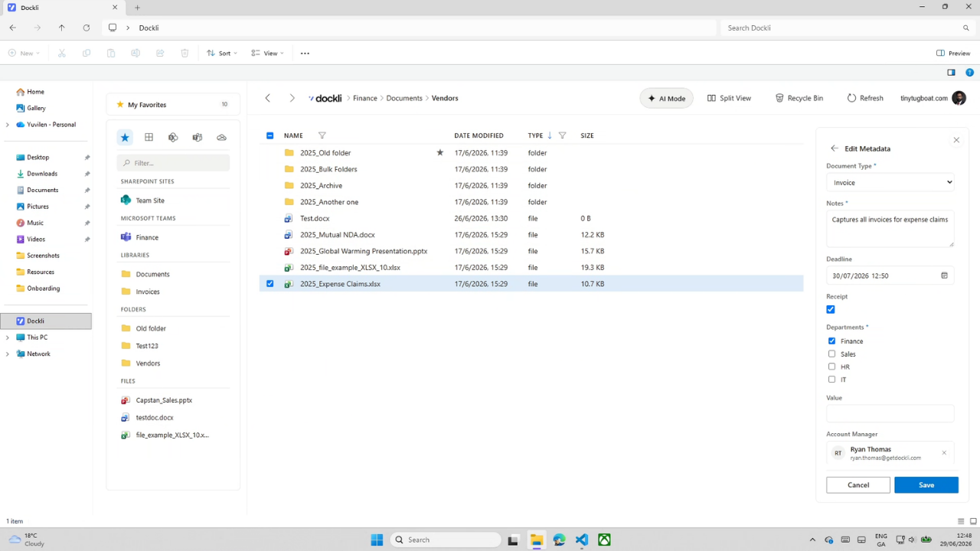Open the favorites star tab in sidebar
Viewport: 980px width, 551px height.
[125, 137]
